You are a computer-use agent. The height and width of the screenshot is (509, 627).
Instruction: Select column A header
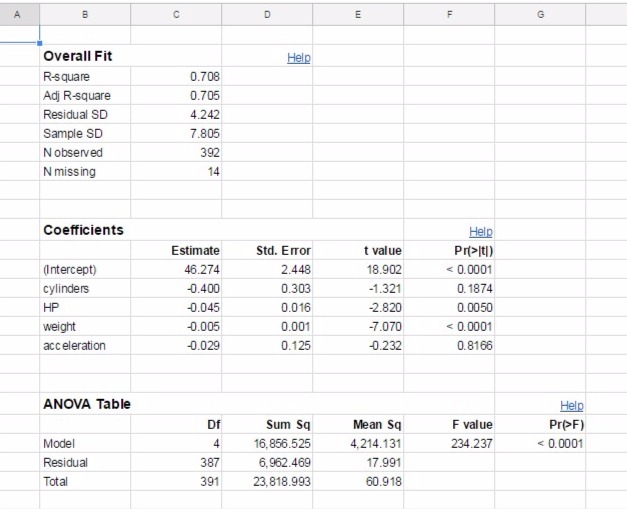(x=17, y=15)
